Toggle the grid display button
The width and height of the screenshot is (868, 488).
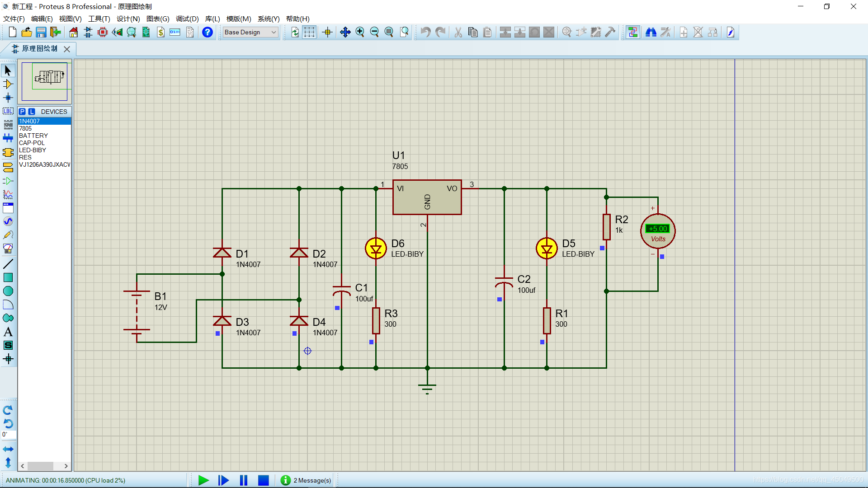pyautogui.click(x=309, y=32)
